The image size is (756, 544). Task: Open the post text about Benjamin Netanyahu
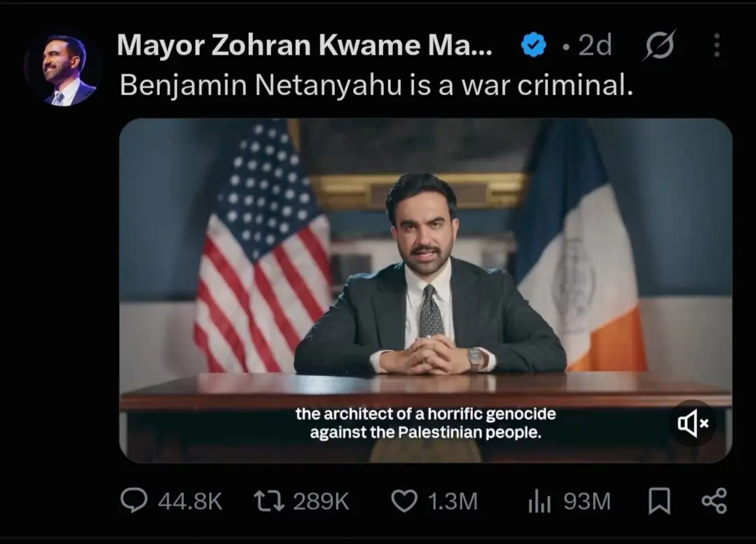pos(376,85)
